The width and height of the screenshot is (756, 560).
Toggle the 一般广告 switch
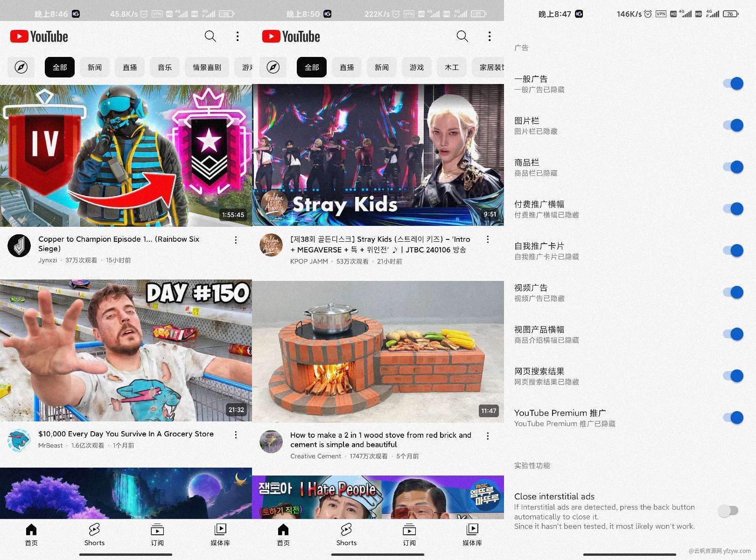(x=733, y=84)
